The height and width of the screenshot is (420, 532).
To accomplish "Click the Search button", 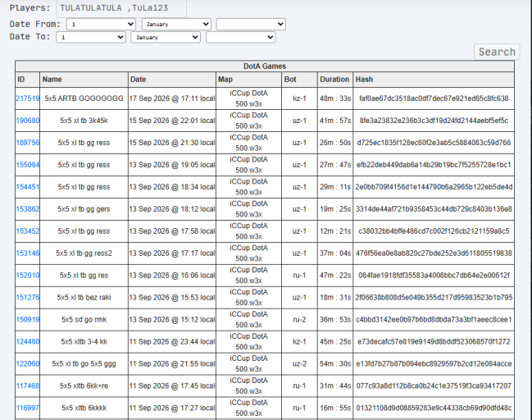I will click(x=497, y=52).
